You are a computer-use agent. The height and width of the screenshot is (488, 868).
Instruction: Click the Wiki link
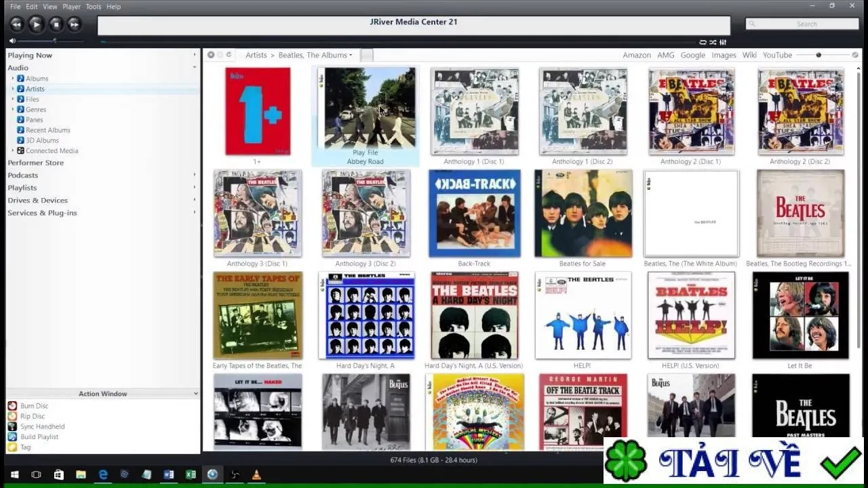(x=749, y=55)
